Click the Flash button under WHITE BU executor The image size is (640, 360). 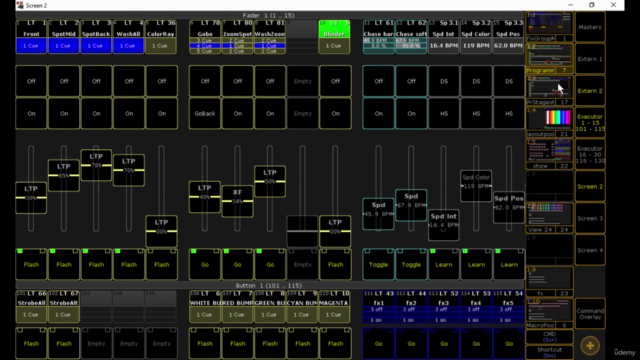click(204, 343)
